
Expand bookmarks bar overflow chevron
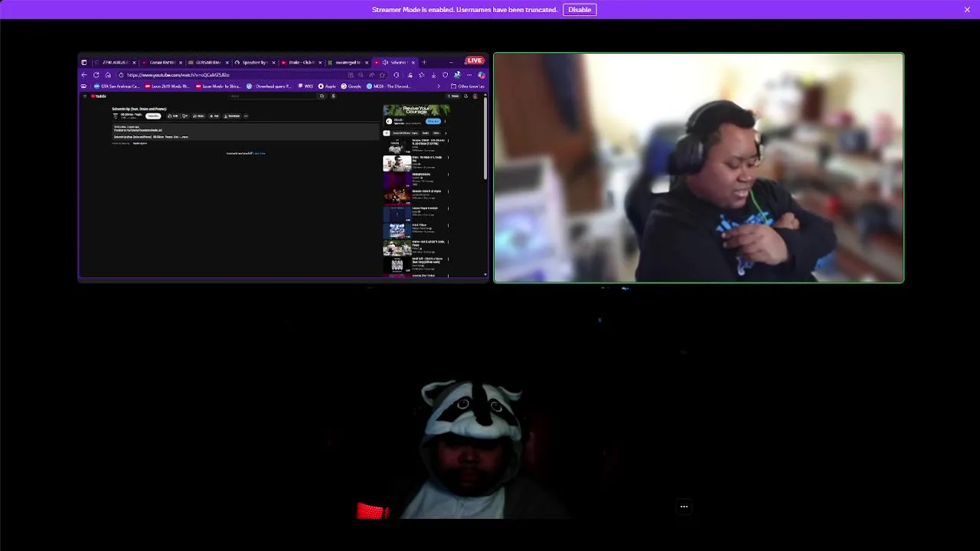click(x=439, y=86)
